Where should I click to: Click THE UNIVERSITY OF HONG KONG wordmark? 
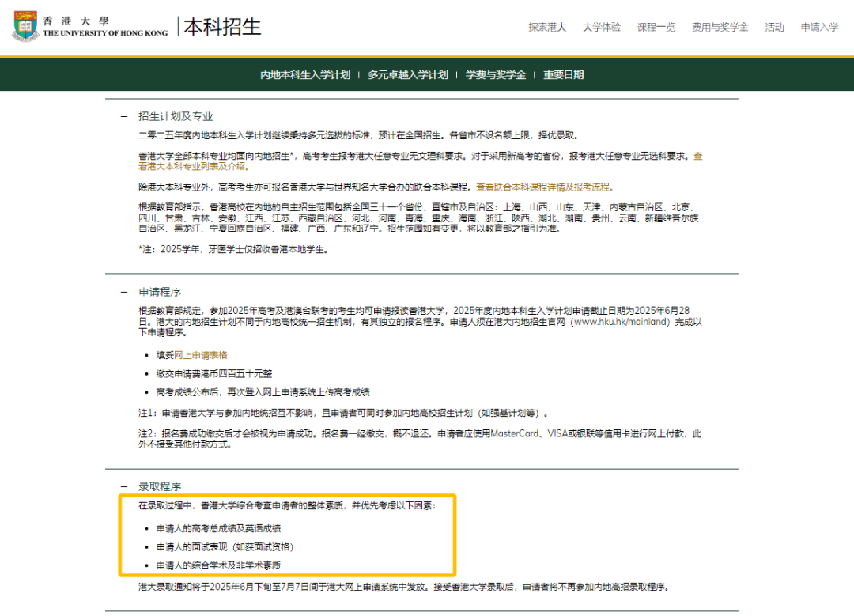tap(105, 33)
